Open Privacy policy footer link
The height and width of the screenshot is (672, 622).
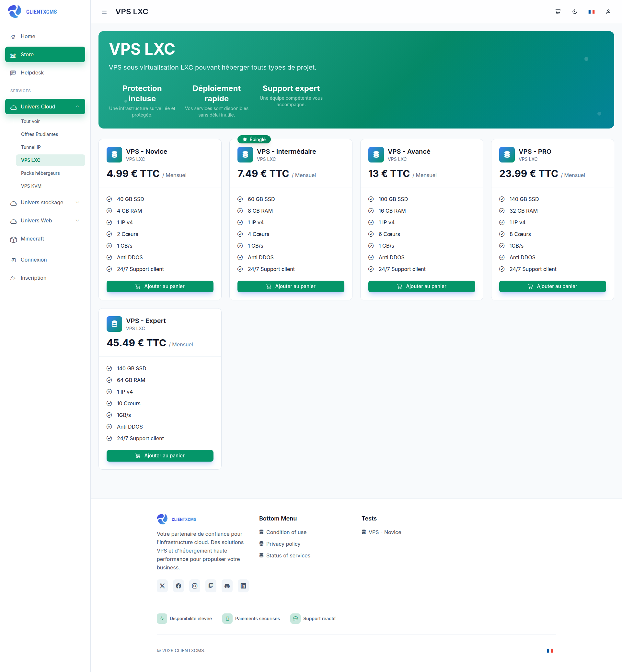(280, 544)
